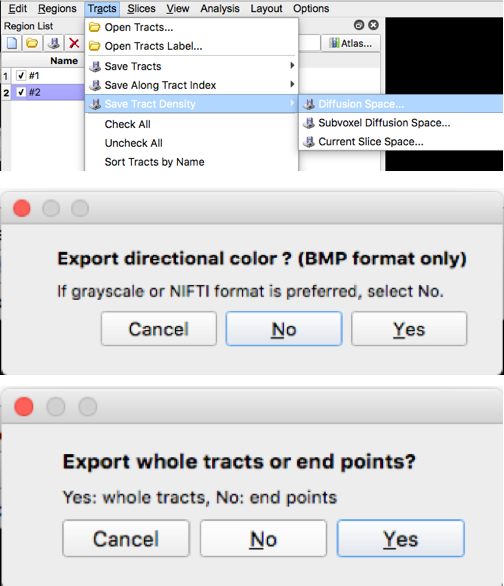
Task: Open the Slices menu
Action: click(x=141, y=8)
